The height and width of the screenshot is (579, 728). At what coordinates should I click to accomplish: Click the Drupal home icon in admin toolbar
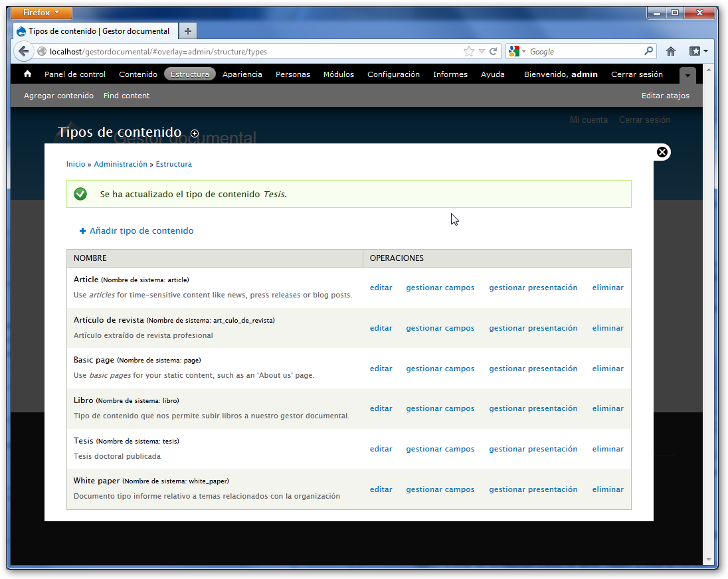27,74
